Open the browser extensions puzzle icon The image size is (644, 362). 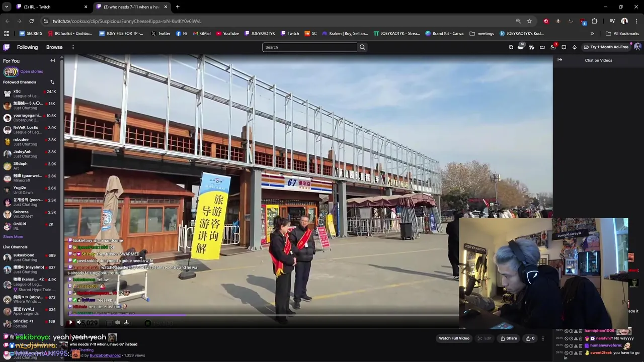(595, 21)
